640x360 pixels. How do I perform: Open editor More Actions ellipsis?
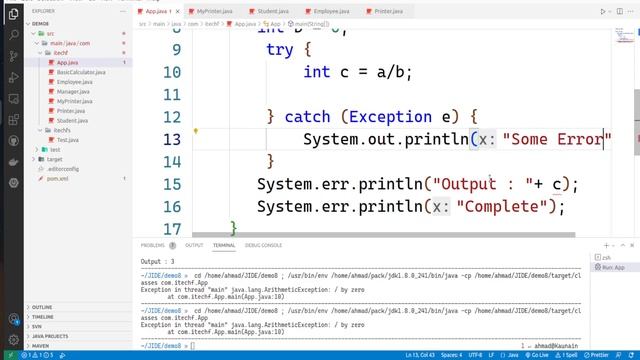click(x=631, y=11)
